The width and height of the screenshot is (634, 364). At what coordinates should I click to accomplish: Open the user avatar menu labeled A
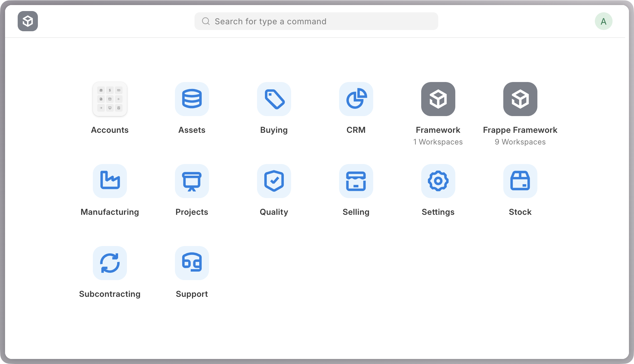click(603, 21)
